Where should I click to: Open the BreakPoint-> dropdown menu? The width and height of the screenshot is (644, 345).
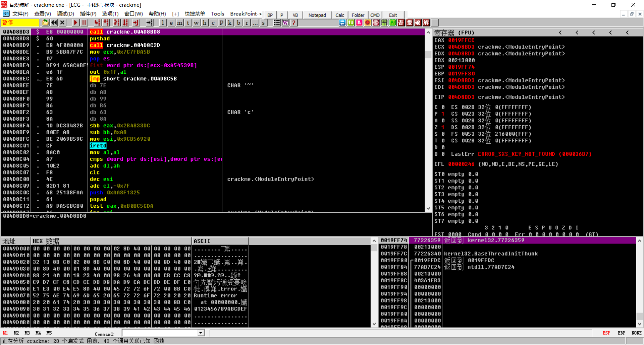click(x=246, y=14)
